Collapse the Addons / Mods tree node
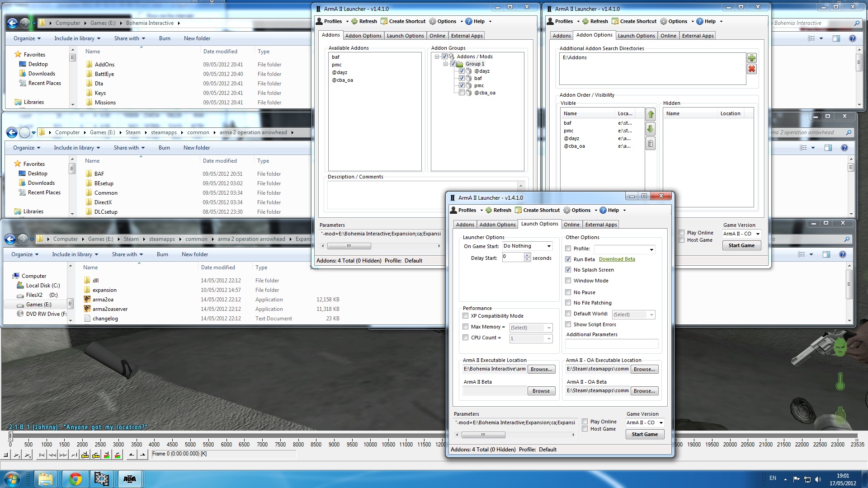 [x=437, y=56]
